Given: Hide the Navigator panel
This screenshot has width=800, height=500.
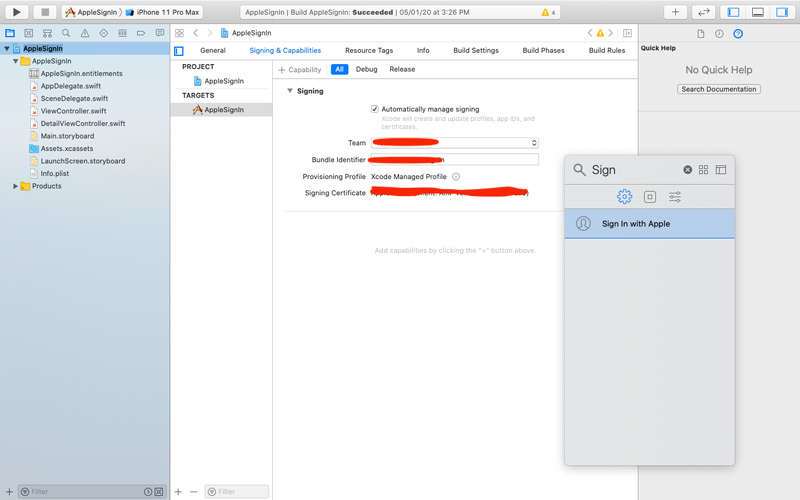Looking at the screenshot, I should tap(733, 12).
